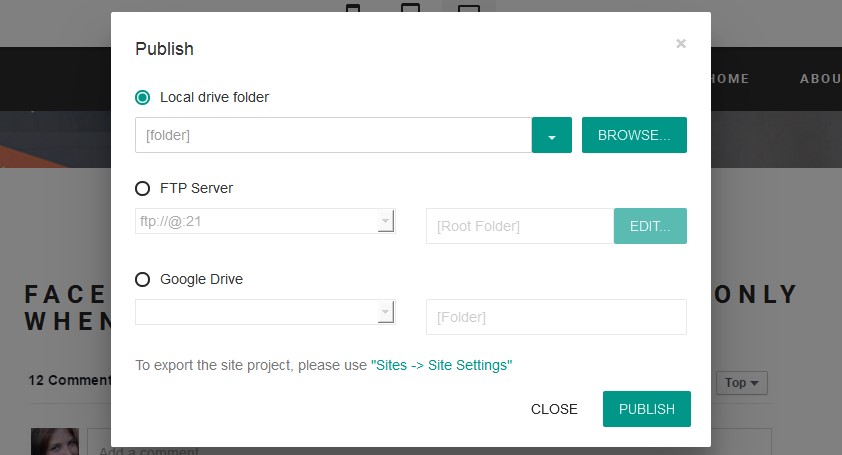Open the local folder history dropdown arrow
This screenshot has height=455, width=842.
(x=551, y=135)
